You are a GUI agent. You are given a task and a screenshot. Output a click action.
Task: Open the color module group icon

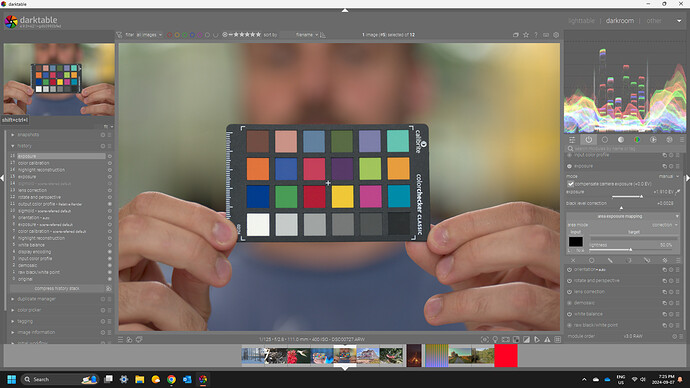click(x=637, y=140)
